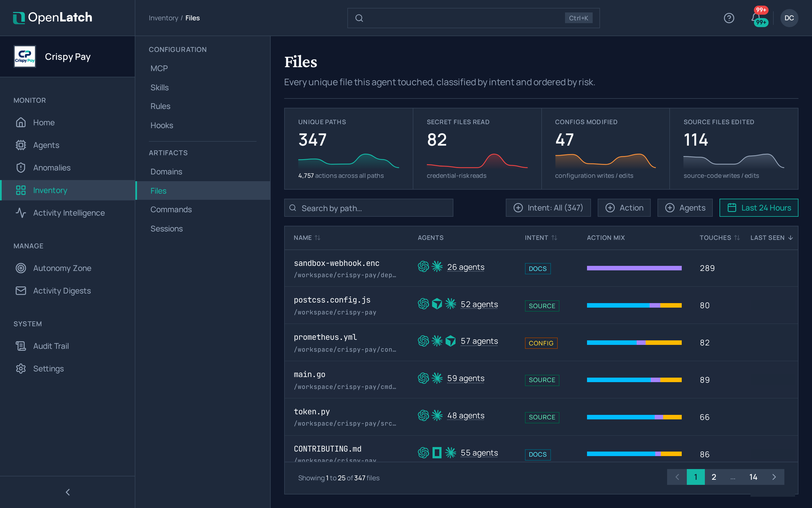
Task: Open Activity Intelligence in the sidebar
Action: [x=67, y=213]
